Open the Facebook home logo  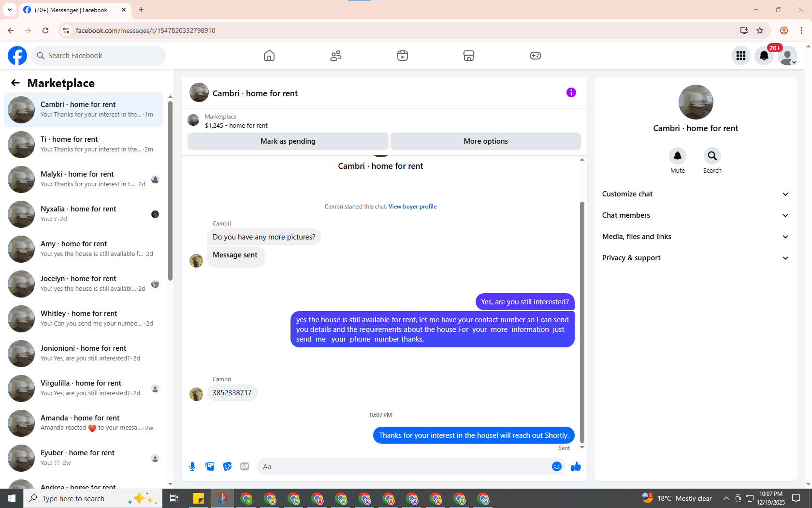(x=17, y=56)
